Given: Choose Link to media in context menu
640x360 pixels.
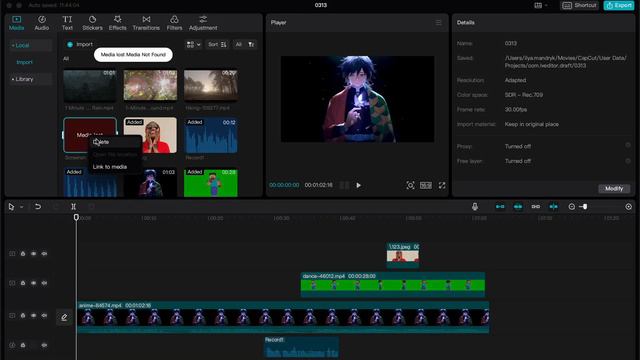Looking at the screenshot, I should pos(110,167).
